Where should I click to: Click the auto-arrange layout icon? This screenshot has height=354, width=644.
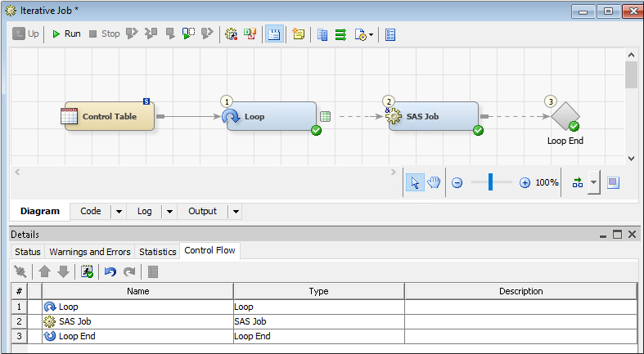pos(578,182)
